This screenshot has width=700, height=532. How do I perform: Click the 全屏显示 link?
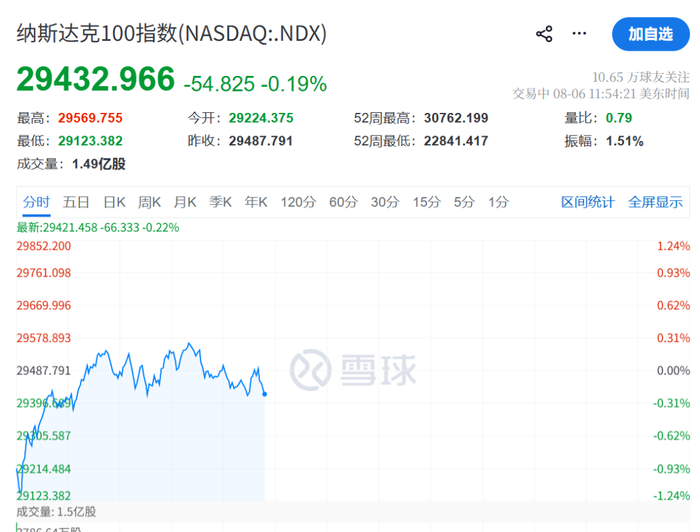pos(655,202)
